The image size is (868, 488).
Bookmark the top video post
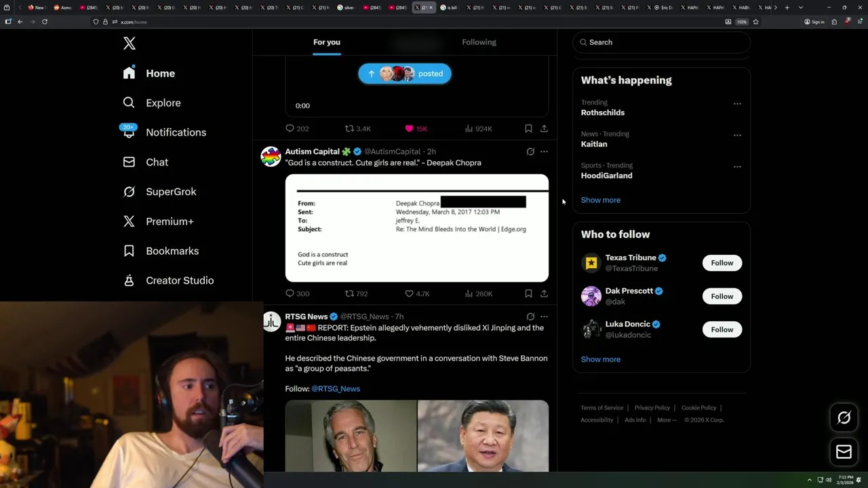(528, 128)
